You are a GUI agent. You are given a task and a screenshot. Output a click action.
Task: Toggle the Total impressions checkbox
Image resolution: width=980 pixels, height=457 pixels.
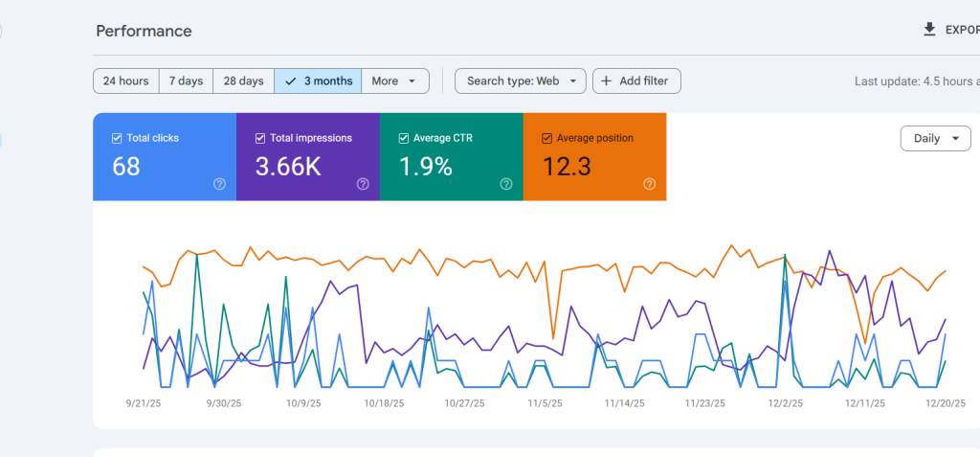(260, 138)
